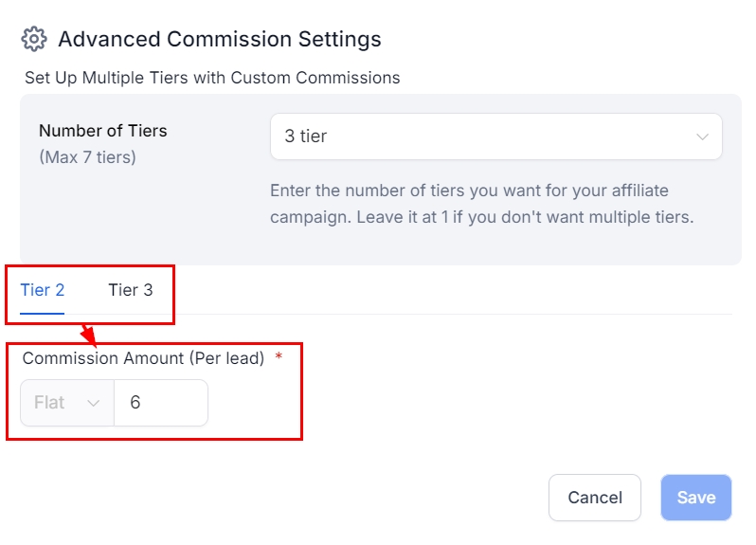The width and height of the screenshot is (756, 545).
Task: Click the red required asterisk
Action: point(279,358)
